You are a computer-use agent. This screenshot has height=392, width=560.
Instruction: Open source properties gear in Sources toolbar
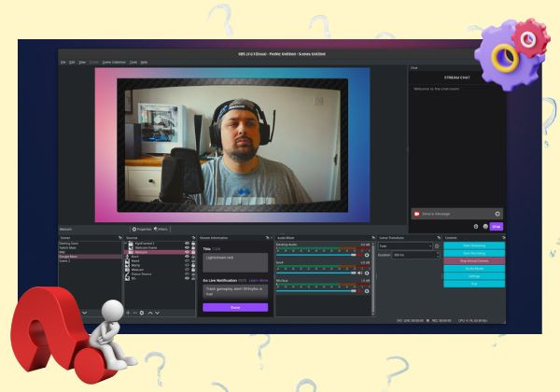(x=142, y=313)
